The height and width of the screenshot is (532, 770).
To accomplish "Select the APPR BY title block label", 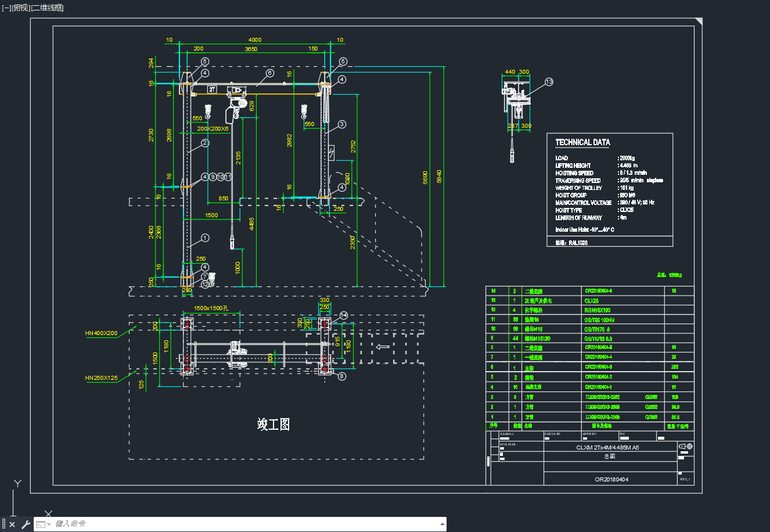I will click(x=589, y=434).
